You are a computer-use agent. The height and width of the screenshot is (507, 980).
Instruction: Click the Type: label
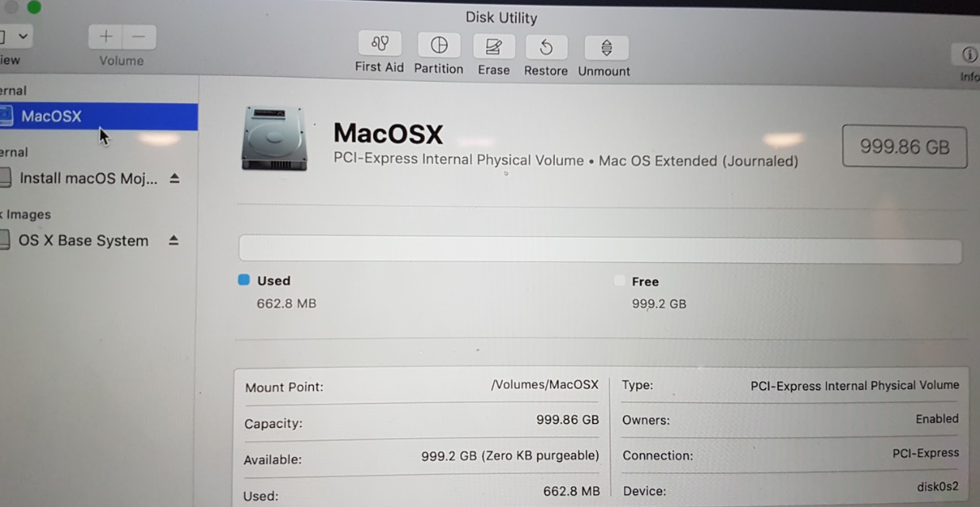(637, 385)
